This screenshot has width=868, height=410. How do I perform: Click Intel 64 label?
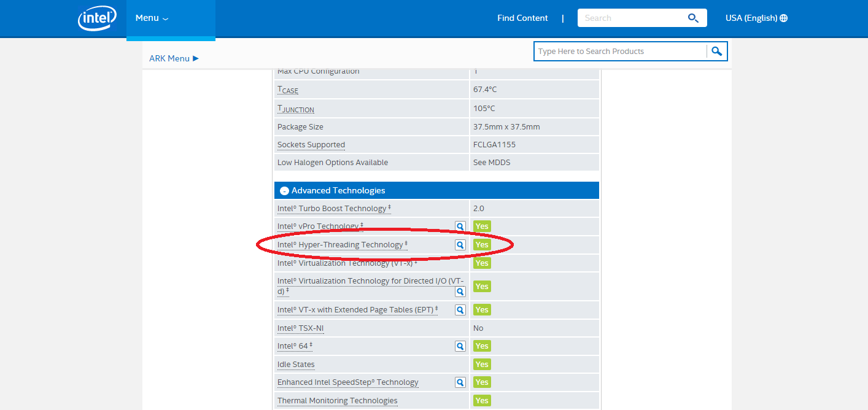pyautogui.click(x=295, y=346)
